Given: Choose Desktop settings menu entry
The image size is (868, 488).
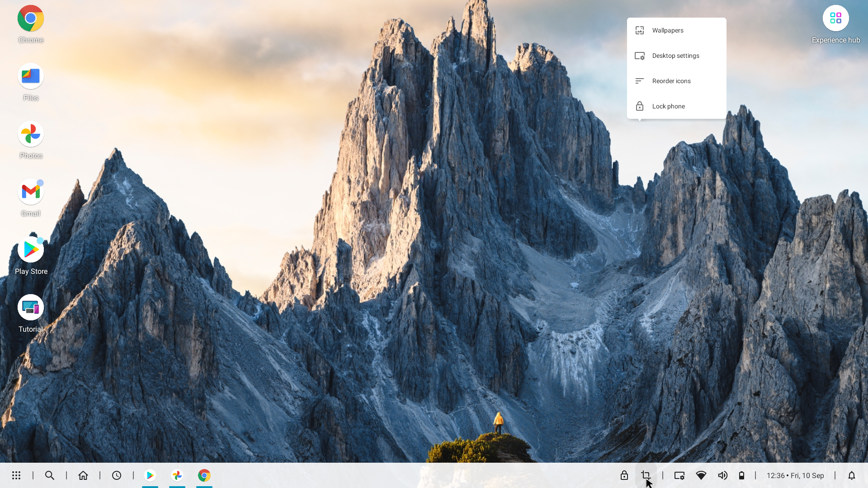Looking at the screenshot, I should [676, 56].
